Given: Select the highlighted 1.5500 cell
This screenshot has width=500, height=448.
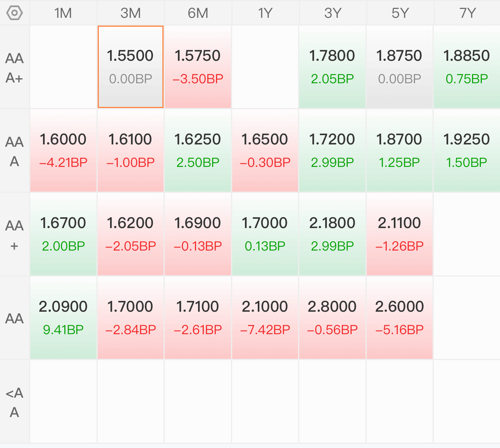Looking at the screenshot, I should [131, 67].
